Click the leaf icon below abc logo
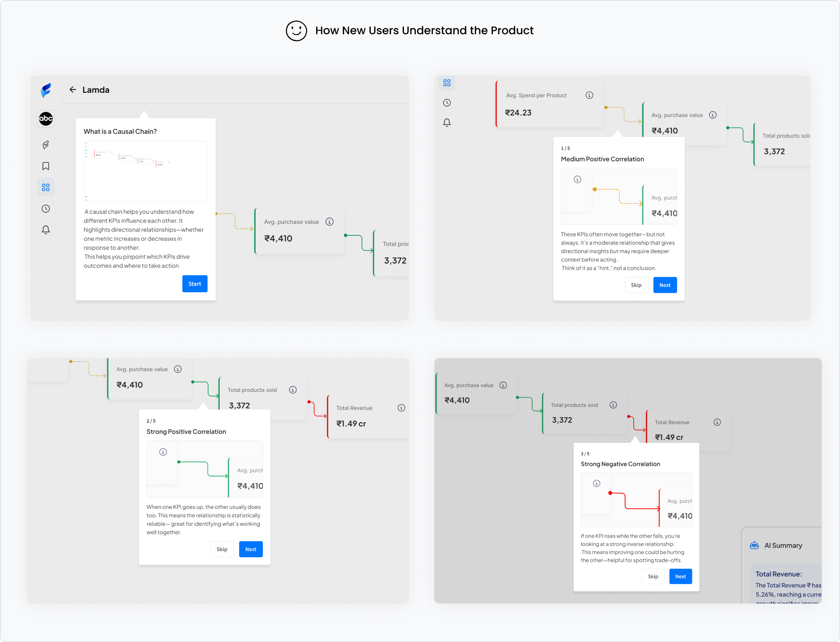Image resolution: width=840 pixels, height=642 pixels. pos(46,145)
